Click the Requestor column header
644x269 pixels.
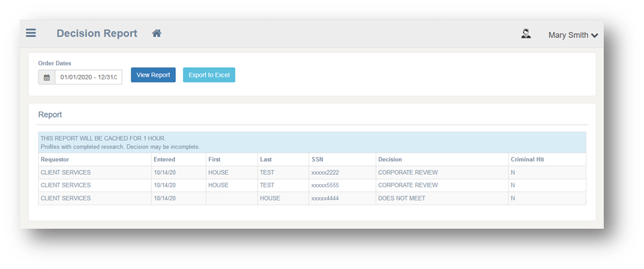point(54,159)
